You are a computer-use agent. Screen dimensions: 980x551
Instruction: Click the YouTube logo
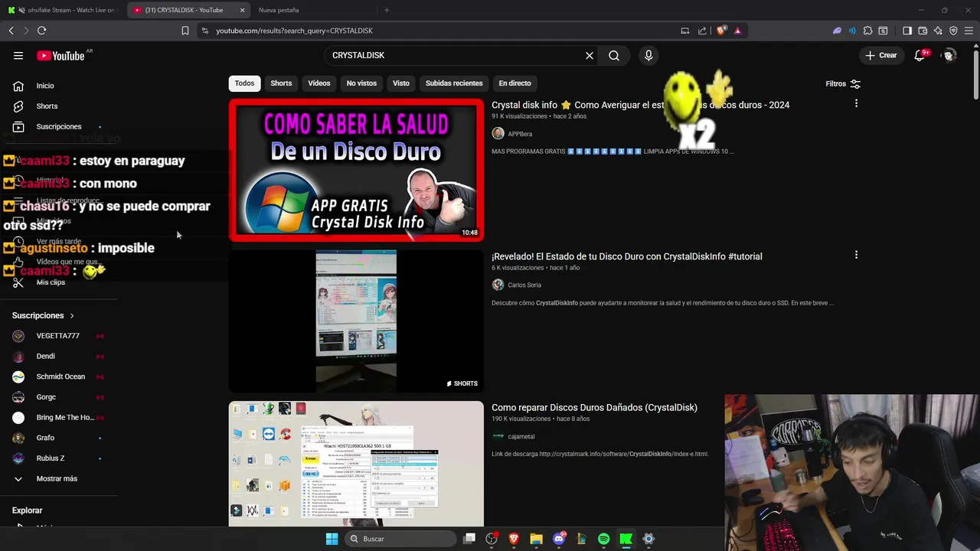point(60,56)
